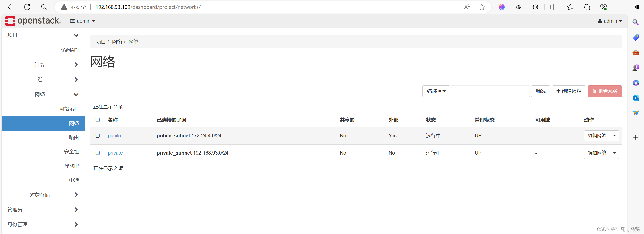
Task: Click the first 网络 breadcrumb link
Action: coord(117,42)
